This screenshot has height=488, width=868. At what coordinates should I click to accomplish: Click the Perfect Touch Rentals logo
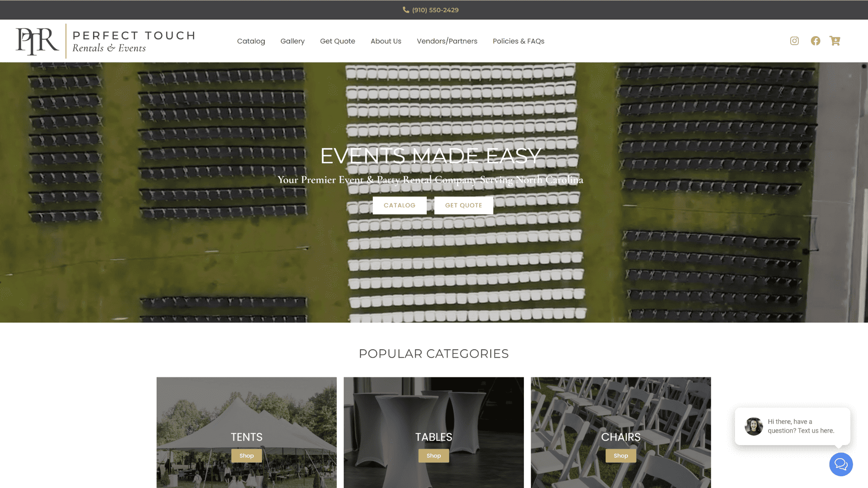click(105, 41)
